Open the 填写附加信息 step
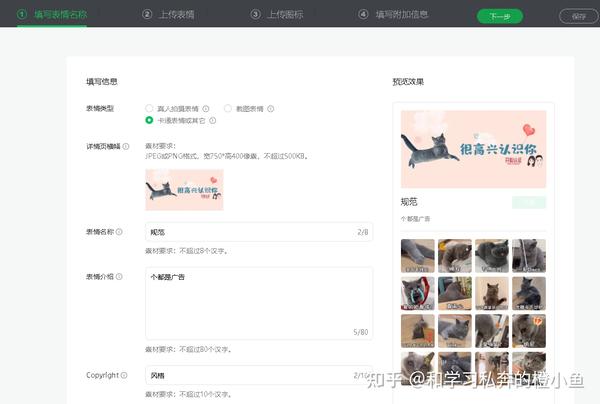Image resolution: width=600 pixels, height=404 pixels. 393,15
